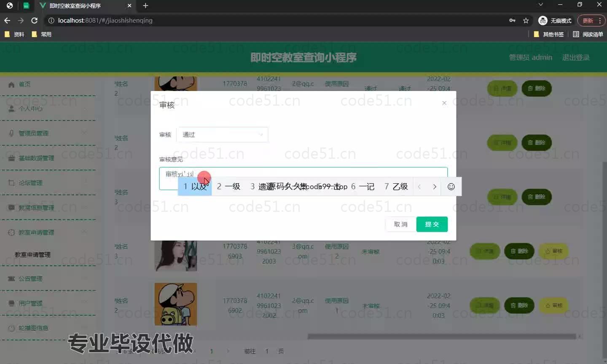Click 审核 in the bottom 2@qq.com row
Screen dimensions: 607x364
pos(553,305)
